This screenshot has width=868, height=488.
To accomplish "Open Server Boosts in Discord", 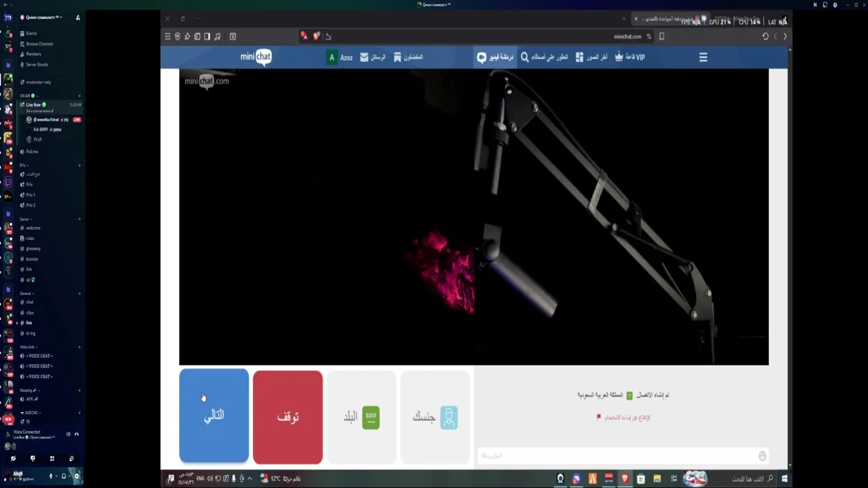I will pyautogui.click(x=37, y=64).
